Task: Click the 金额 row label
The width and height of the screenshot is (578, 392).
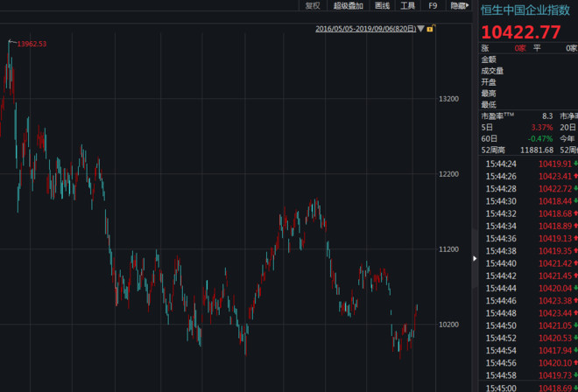Action: coord(489,59)
